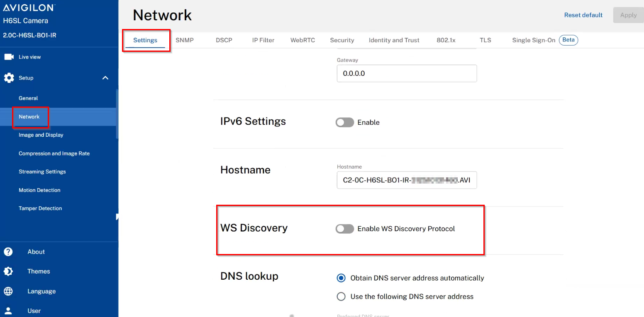Click the Themes brightness icon
The image size is (644, 317).
8,271
